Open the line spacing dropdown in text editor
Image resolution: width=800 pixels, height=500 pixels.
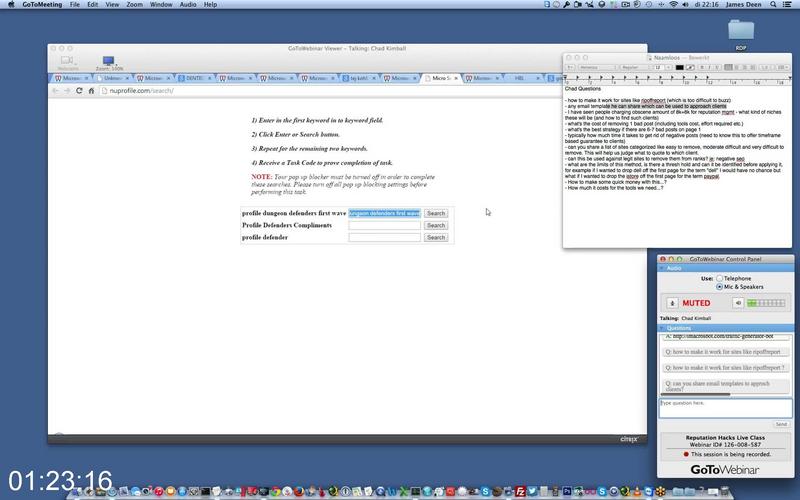point(766,67)
